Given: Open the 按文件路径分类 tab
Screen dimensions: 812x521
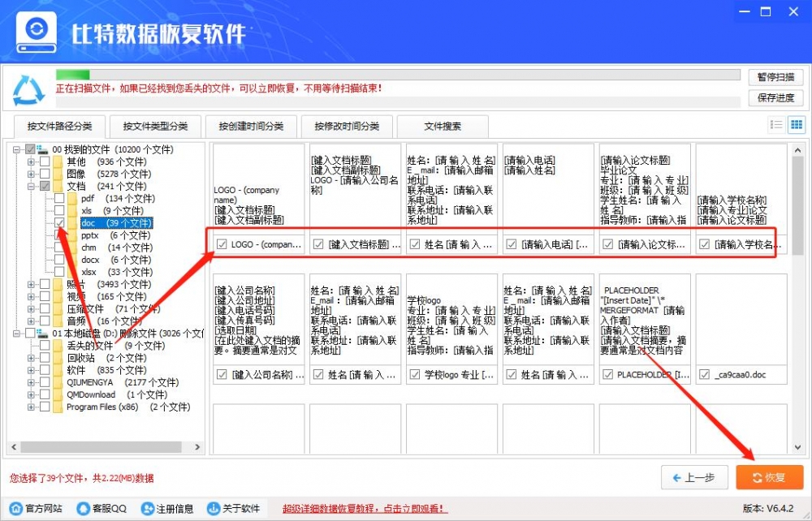Looking at the screenshot, I should (59, 127).
